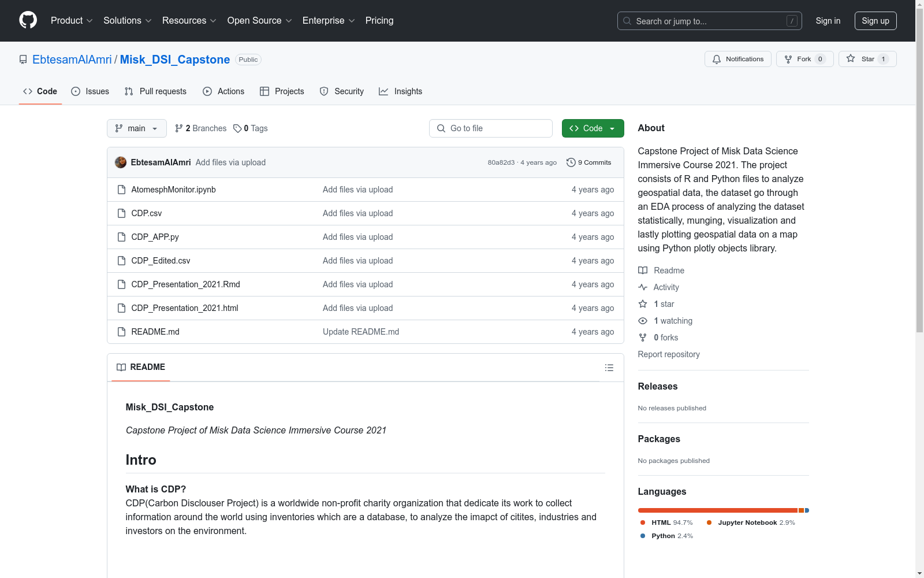Switch to the Code tab
The width and height of the screenshot is (924, 578).
[40, 91]
